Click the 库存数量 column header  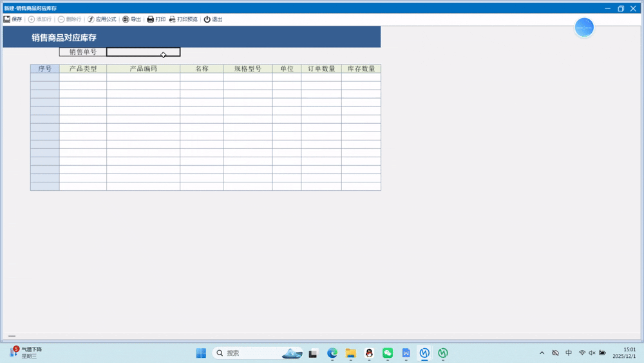(361, 68)
